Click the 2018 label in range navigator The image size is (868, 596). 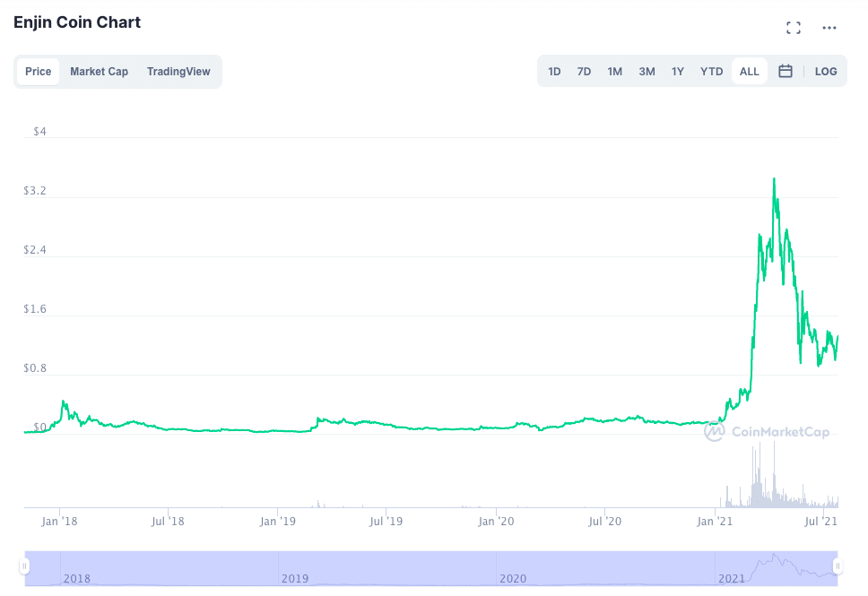click(x=77, y=579)
